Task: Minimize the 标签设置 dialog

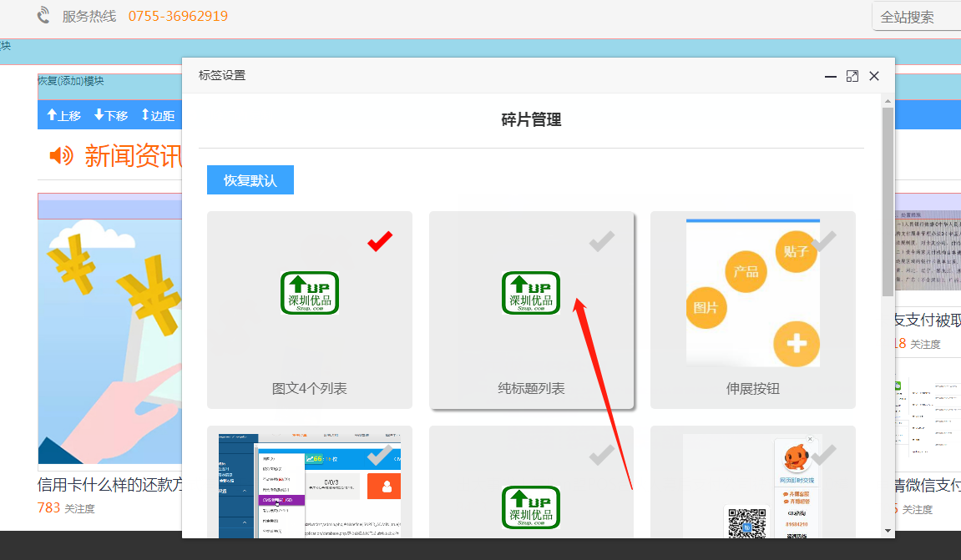Action: [830, 76]
